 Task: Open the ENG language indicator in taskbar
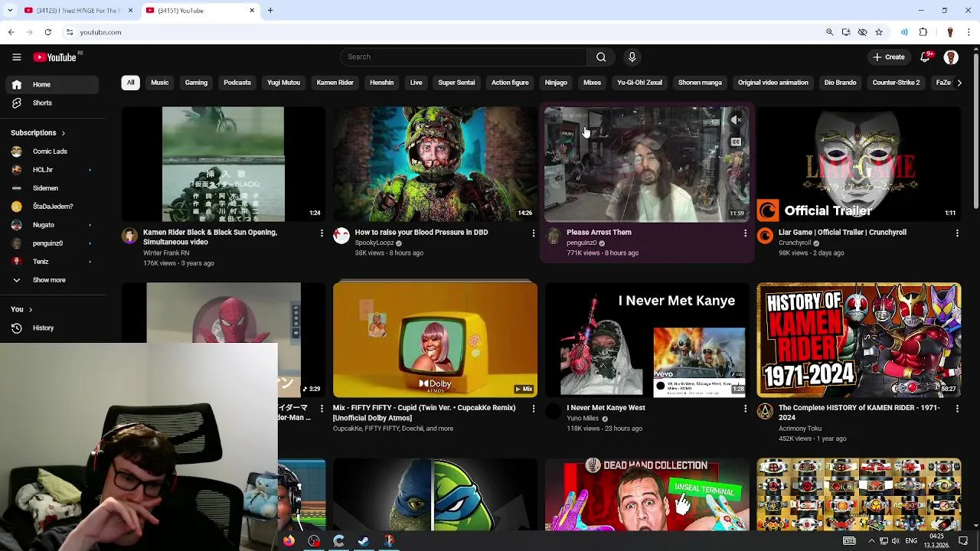[x=911, y=541]
